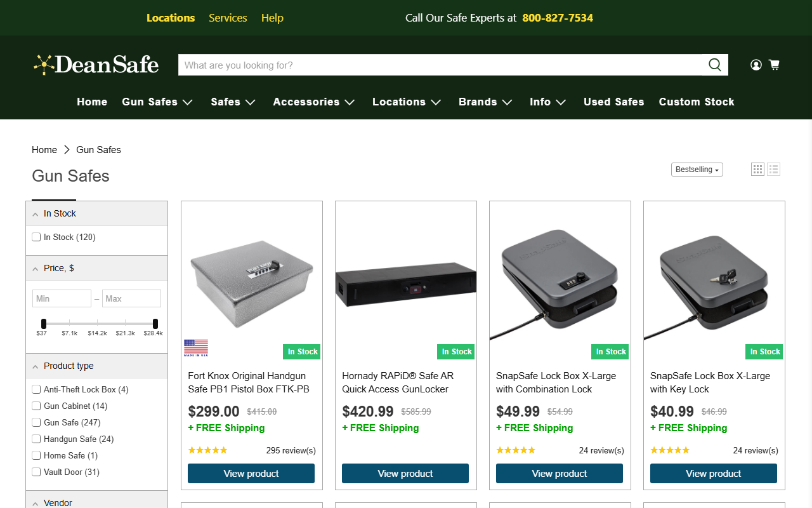The image size is (812, 508).
Task: Click the Made in USA flag badge
Action: pos(196,348)
